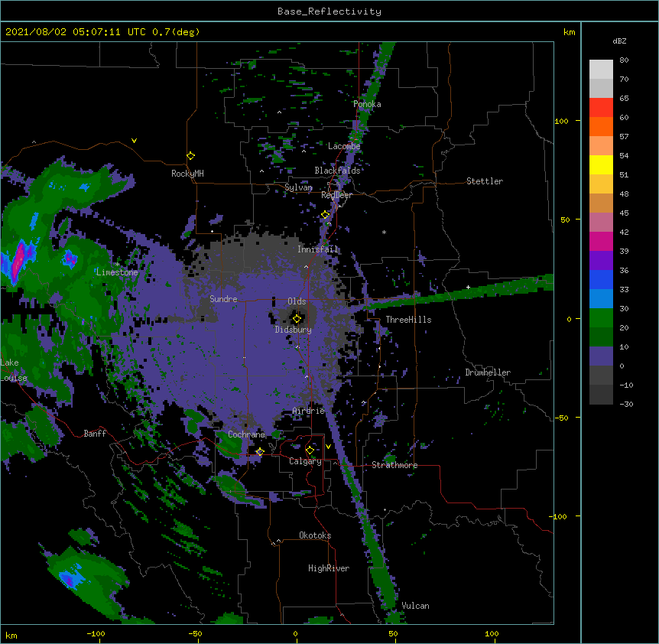The width and height of the screenshot is (659, 644).
Task: Click the Strathmore label
Action: (394, 465)
